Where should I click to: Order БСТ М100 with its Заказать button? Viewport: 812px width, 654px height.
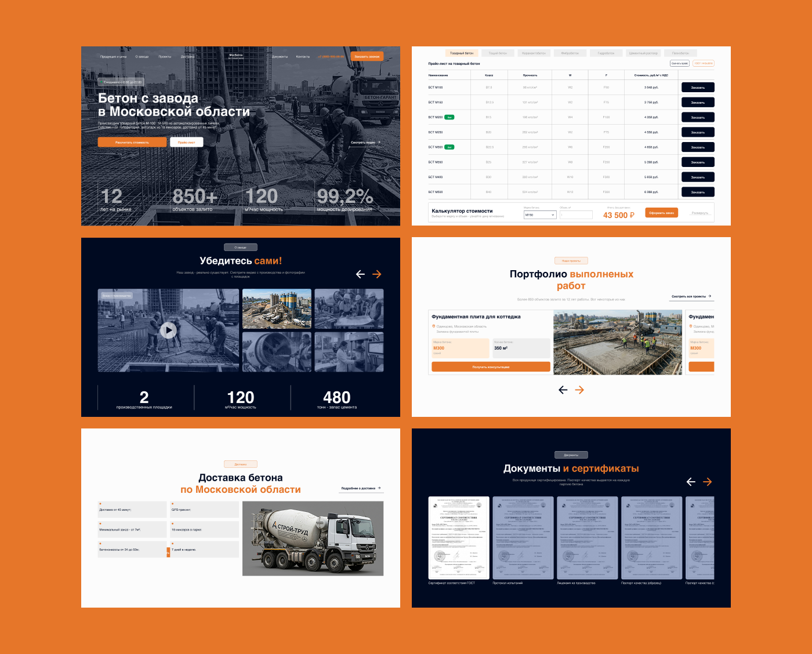(x=698, y=88)
